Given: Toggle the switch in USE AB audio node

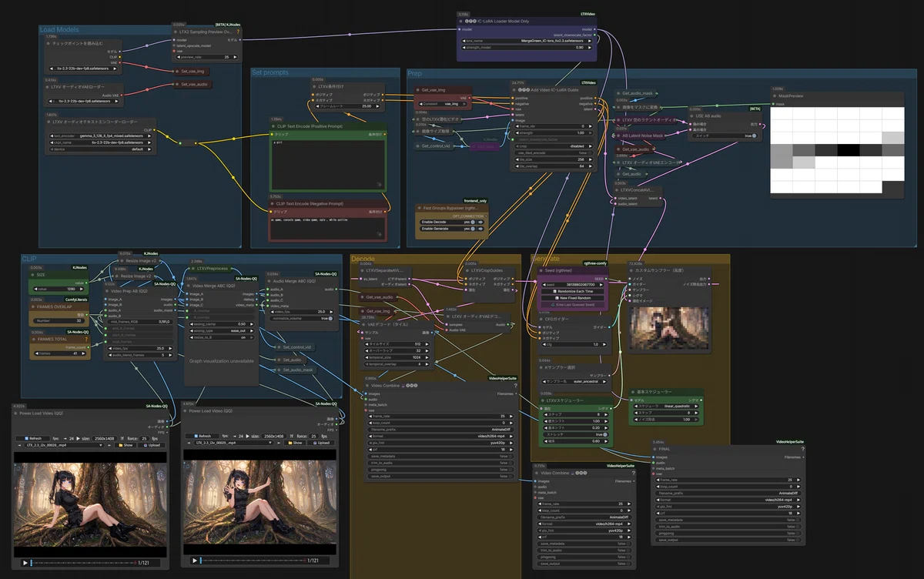Looking at the screenshot, I should point(725,136).
